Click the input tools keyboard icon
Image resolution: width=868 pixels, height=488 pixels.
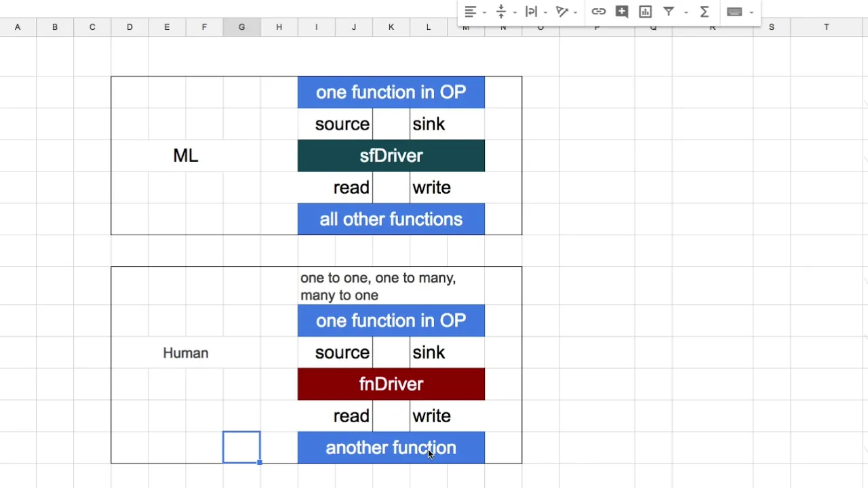click(x=734, y=12)
